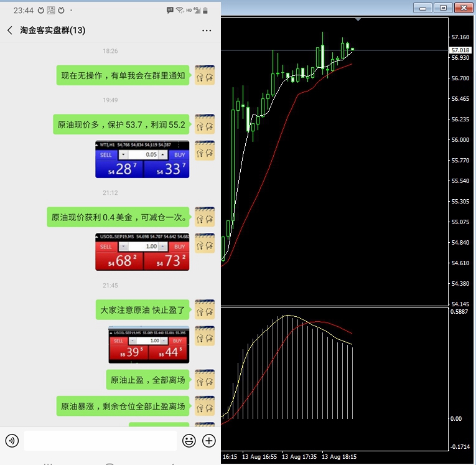The height and width of the screenshot is (465, 476).
Task: Go back using the chat back arrow
Action: coord(9,31)
